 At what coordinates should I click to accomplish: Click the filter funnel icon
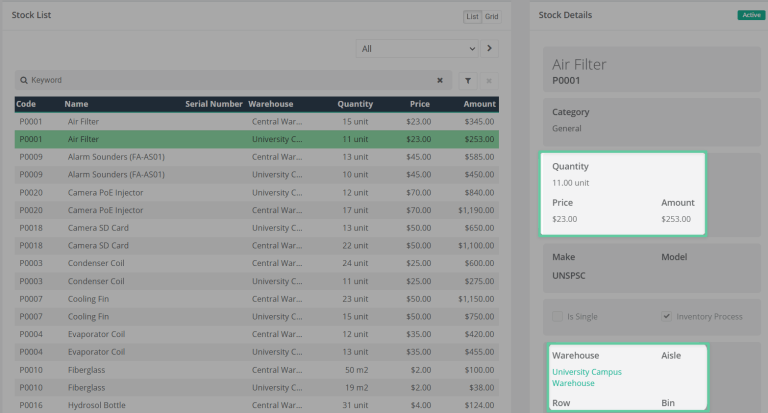(468, 80)
